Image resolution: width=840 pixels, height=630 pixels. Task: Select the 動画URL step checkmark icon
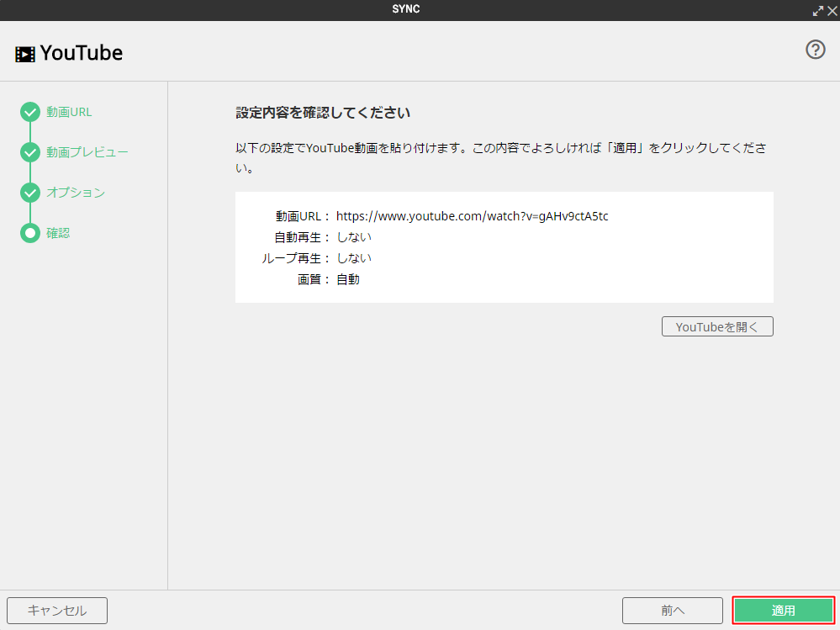[x=30, y=112]
